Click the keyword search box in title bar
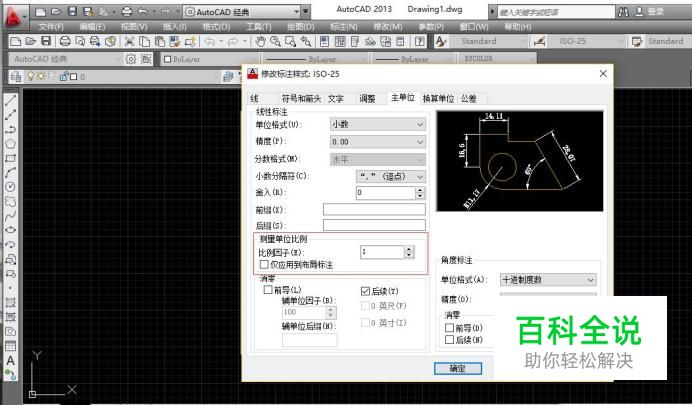The width and height of the screenshot is (692, 405). pos(556,12)
